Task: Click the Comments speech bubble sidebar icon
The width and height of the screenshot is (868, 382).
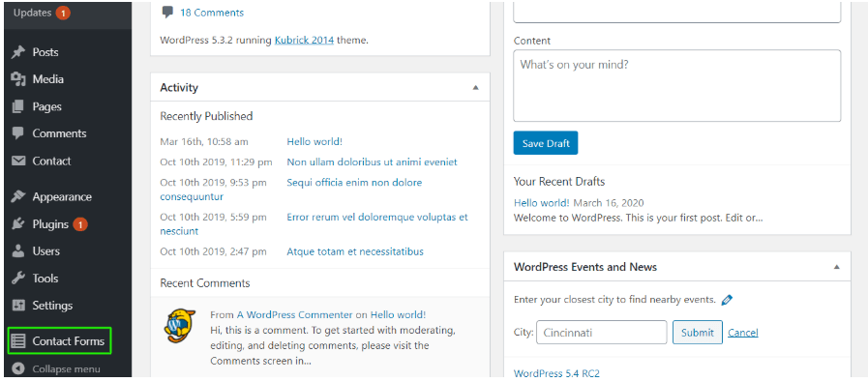Action: coord(18,133)
